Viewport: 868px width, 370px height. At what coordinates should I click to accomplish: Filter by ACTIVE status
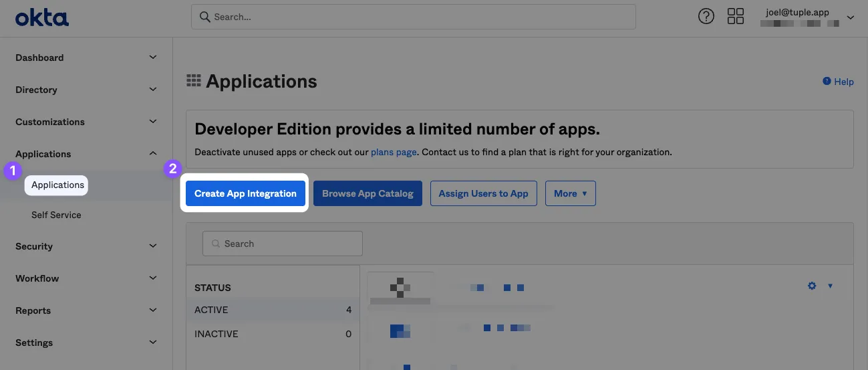point(273,310)
